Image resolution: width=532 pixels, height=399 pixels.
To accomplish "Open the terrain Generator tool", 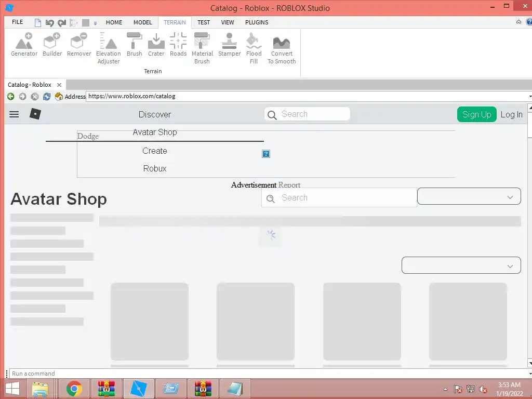I will pyautogui.click(x=24, y=45).
